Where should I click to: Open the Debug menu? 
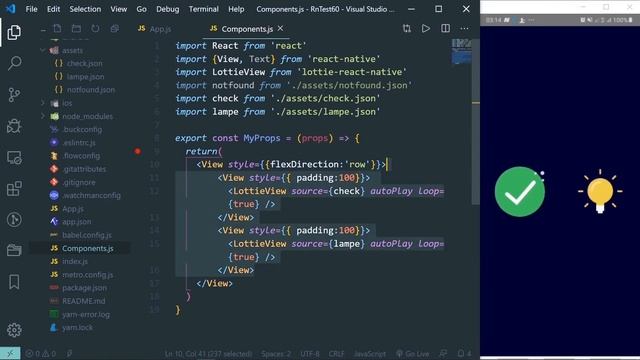167,9
